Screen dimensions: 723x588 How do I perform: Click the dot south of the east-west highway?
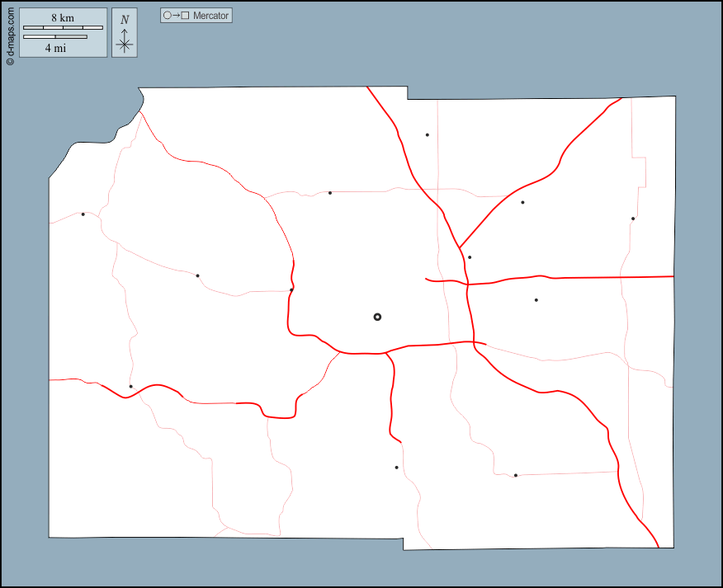[x=536, y=300]
